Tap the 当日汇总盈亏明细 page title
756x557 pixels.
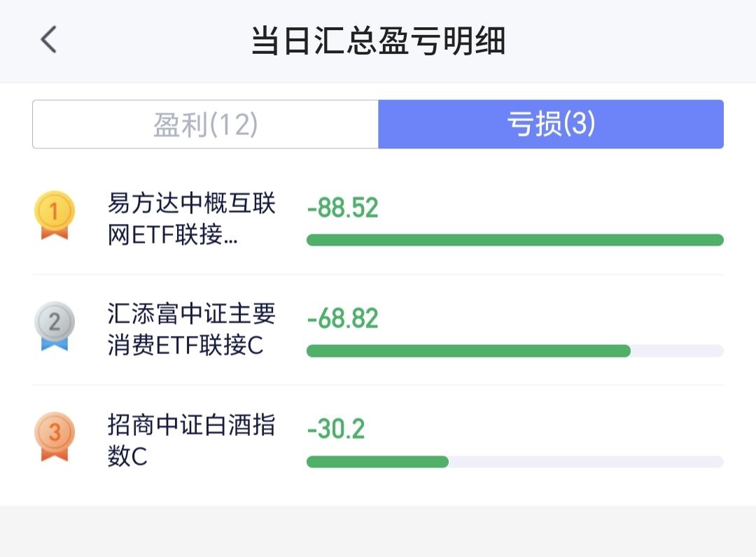(x=378, y=41)
